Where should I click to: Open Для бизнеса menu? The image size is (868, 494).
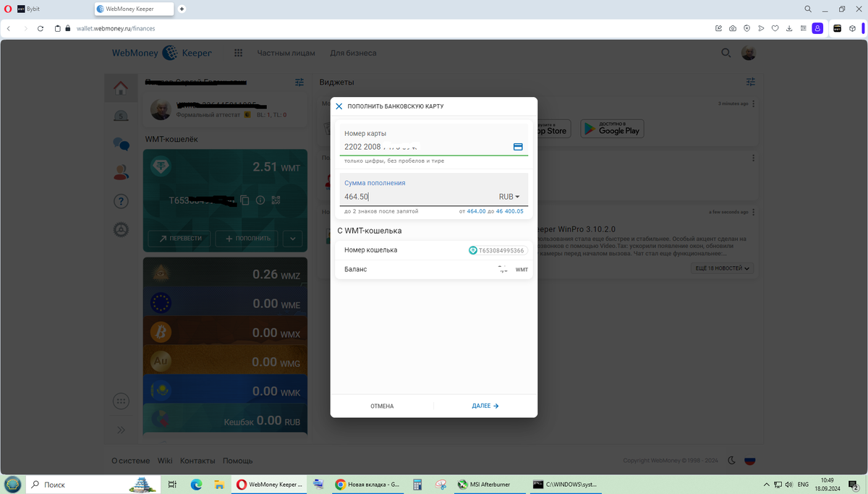click(353, 53)
